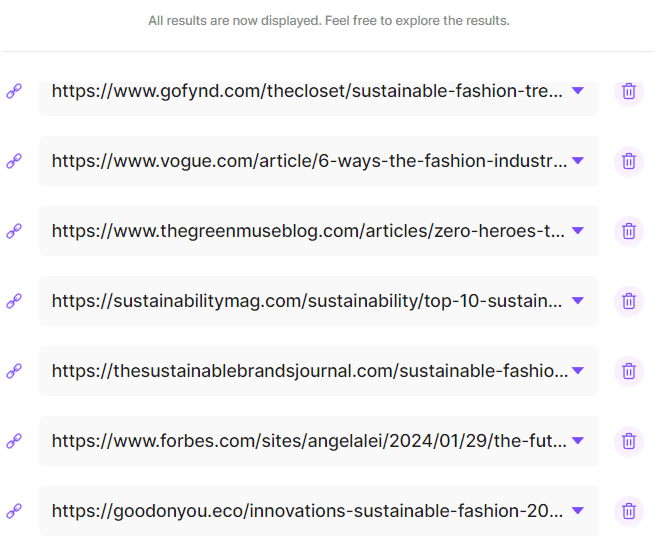Delete the vogue.com URL entry
The image size is (667, 555).
coord(628,161)
